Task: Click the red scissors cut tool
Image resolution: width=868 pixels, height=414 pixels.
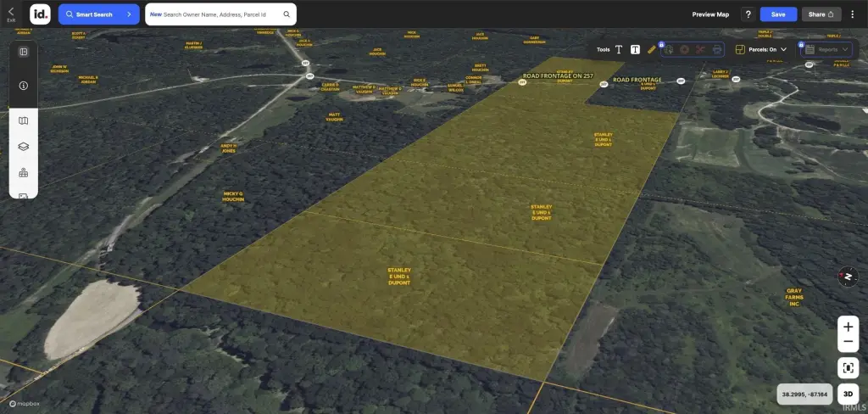Action: click(x=700, y=49)
